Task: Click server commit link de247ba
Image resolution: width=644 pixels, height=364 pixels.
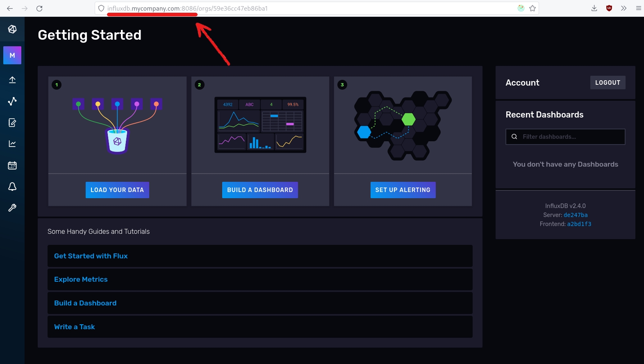Action: [x=576, y=215]
